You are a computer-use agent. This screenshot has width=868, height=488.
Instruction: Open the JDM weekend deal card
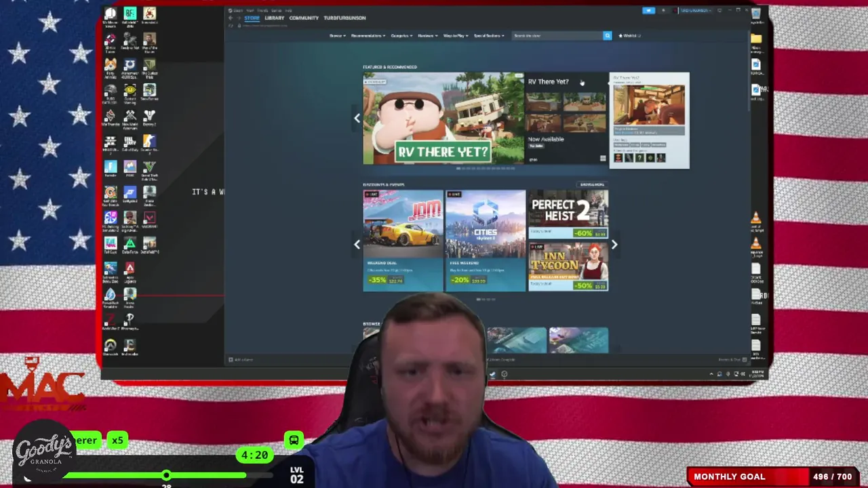403,241
